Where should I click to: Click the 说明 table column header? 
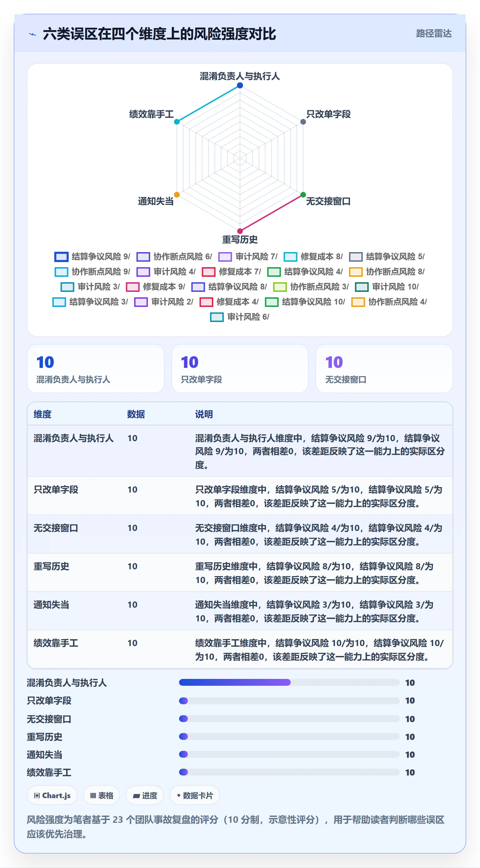[x=204, y=414]
